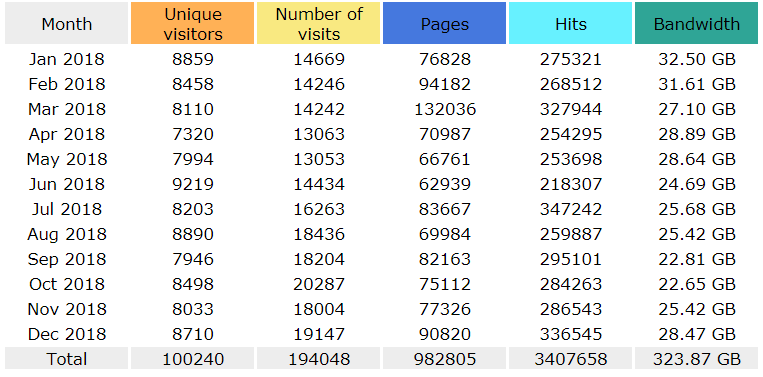The width and height of the screenshot is (763, 377).
Task: Select June's unique visitors value 9219
Action: point(193,184)
